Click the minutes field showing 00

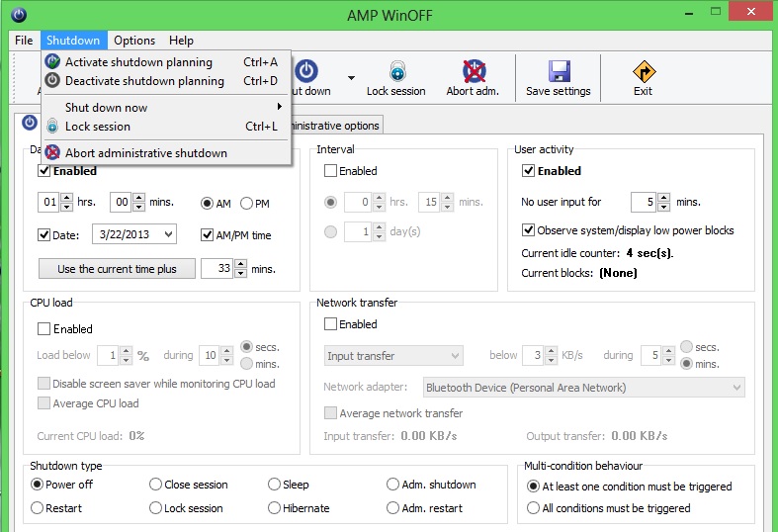pos(122,202)
